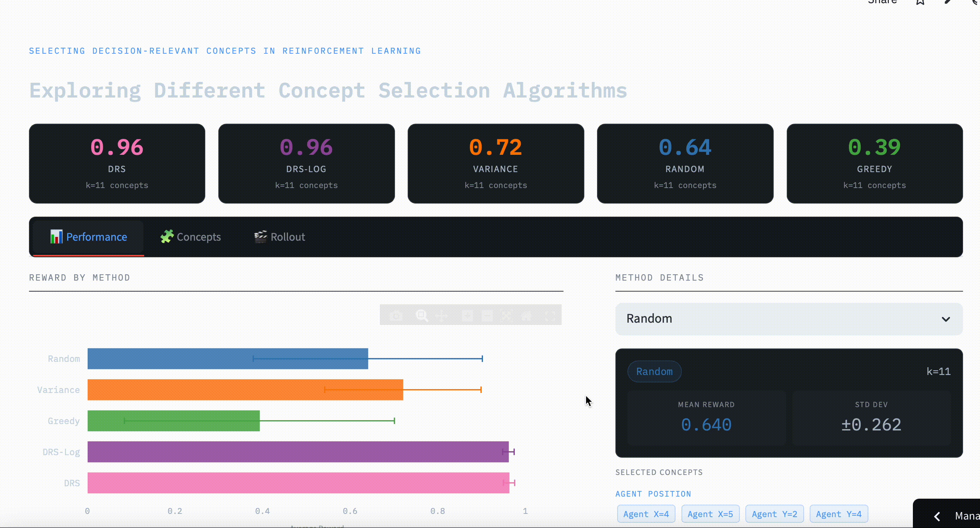This screenshot has height=528, width=980.
Task: Click the Greedy 0.39 score card
Action: click(874, 163)
